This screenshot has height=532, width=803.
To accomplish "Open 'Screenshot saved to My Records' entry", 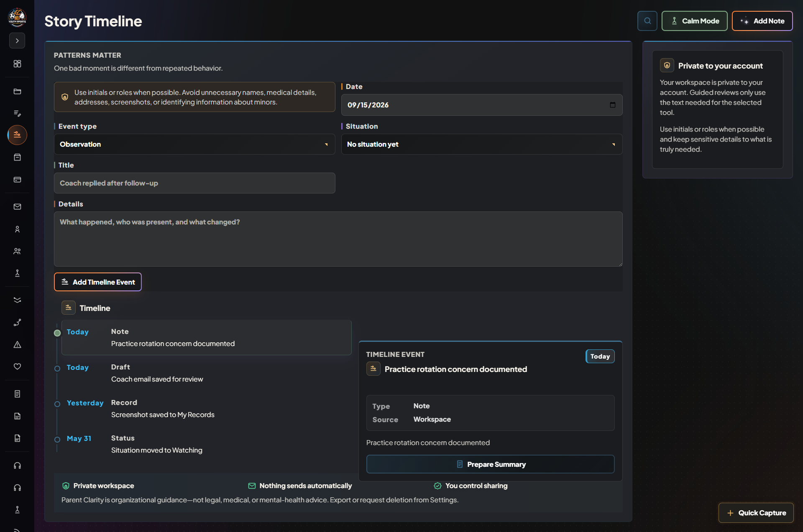I will pos(206,409).
